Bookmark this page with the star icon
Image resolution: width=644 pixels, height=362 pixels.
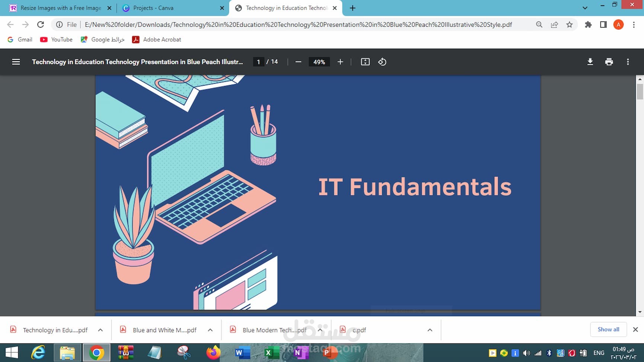click(x=570, y=25)
